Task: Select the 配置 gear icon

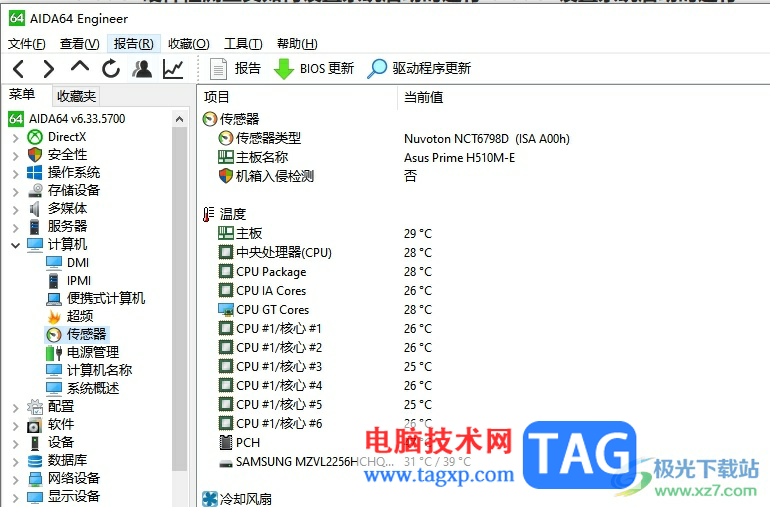Action: pos(35,406)
